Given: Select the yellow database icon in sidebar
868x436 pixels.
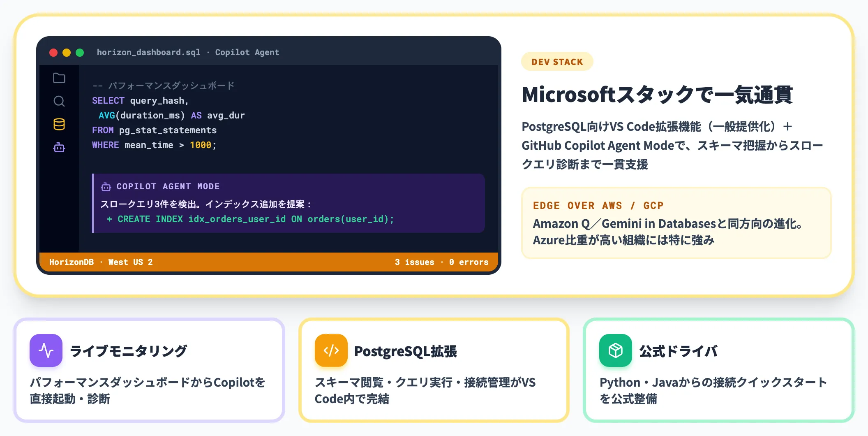Looking at the screenshot, I should click(59, 124).
